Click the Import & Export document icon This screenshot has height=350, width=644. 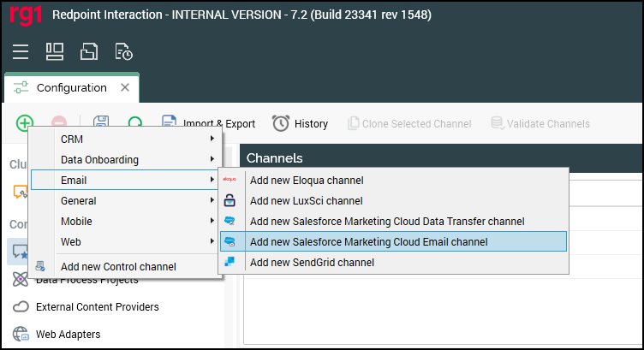coord(169,123)
